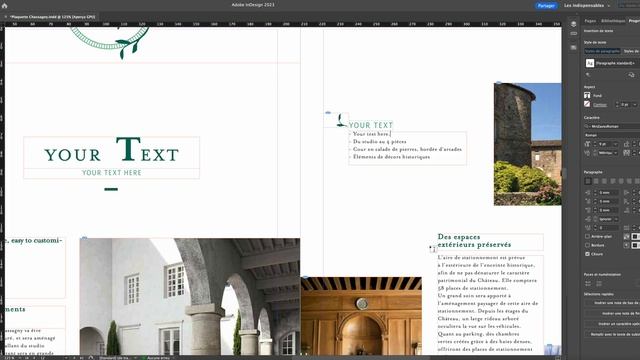Click the Fond fill swatch
This screenshot has height=360, width=640.
point(587,95)
